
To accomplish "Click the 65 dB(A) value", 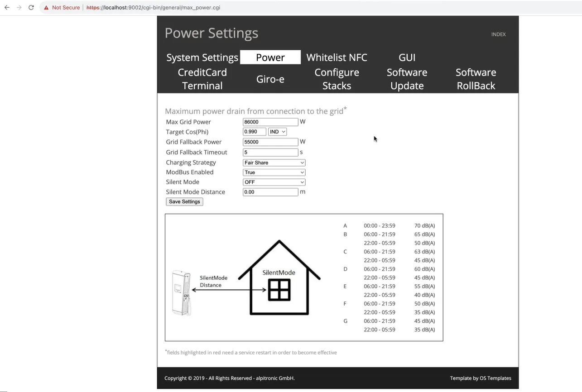I will click(424, 234).
